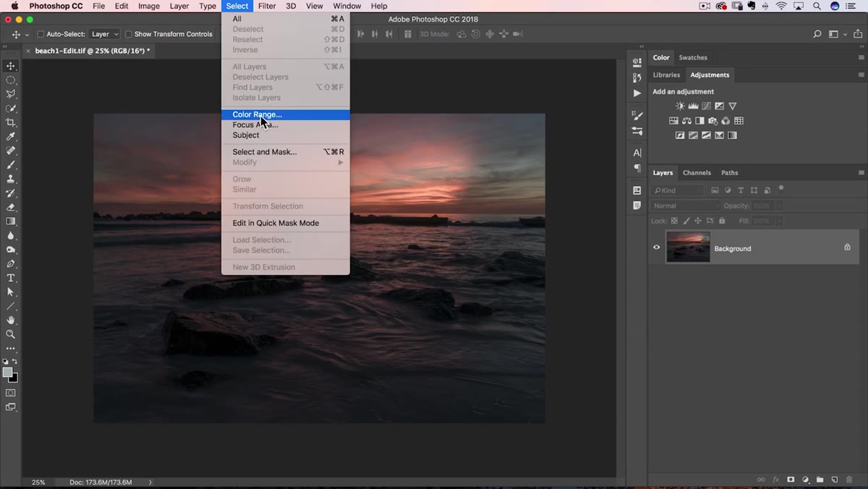The width and height of the screenshot is (868, 489).
Task: Add a Color Balance adjustment
Action: coord(686,121)
